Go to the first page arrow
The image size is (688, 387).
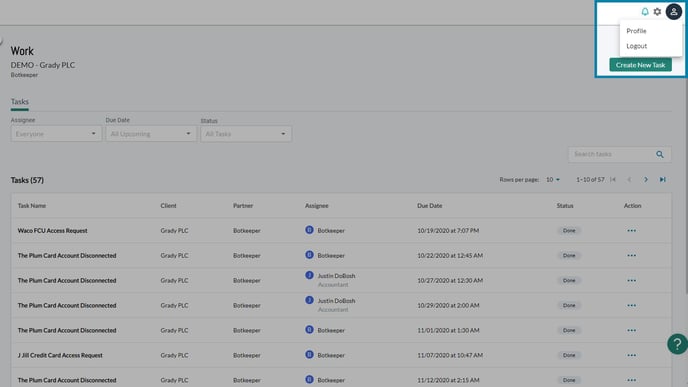(613, 179)
